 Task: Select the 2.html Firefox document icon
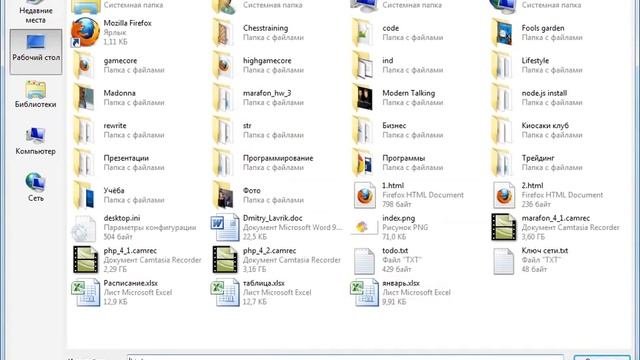pyautogui.click(x=504, y=195)
